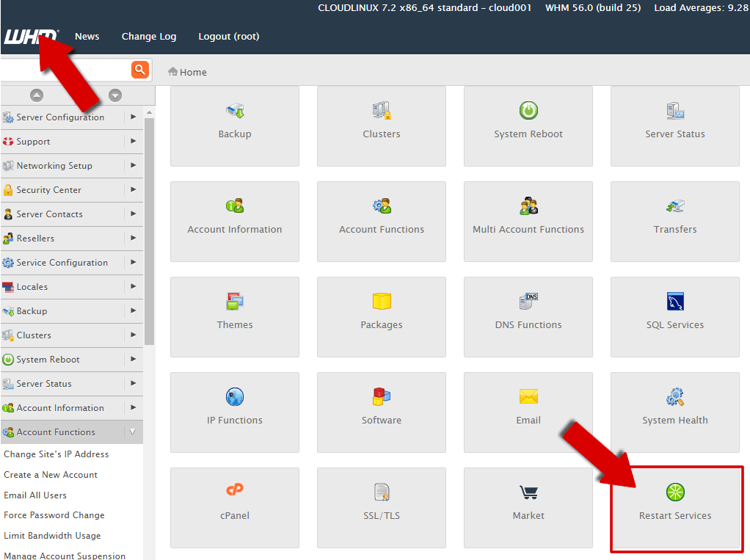
Task: Expand the Networking Setup sidebar arrow
Action: [133, 165]
